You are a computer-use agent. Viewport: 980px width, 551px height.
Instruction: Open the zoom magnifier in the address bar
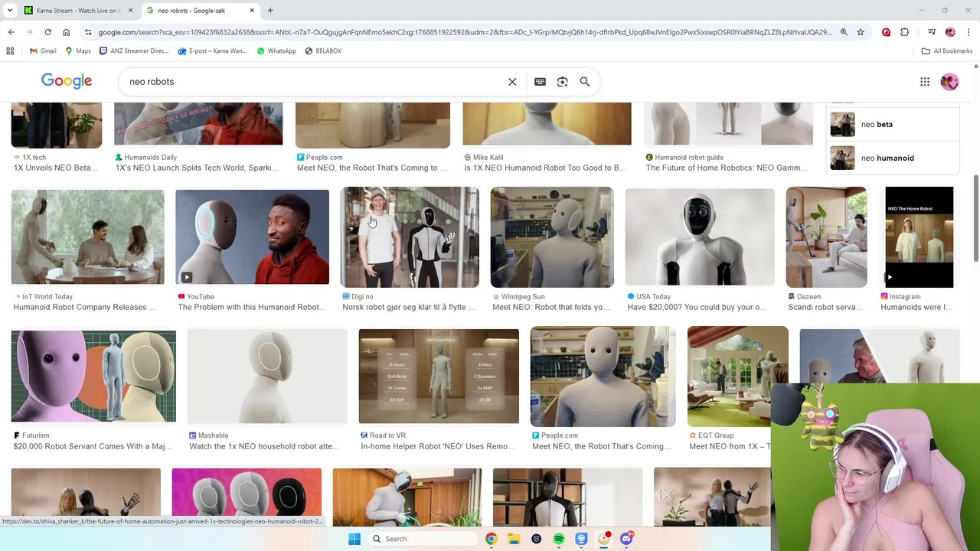pyautogui.click(x=844, y=32)
